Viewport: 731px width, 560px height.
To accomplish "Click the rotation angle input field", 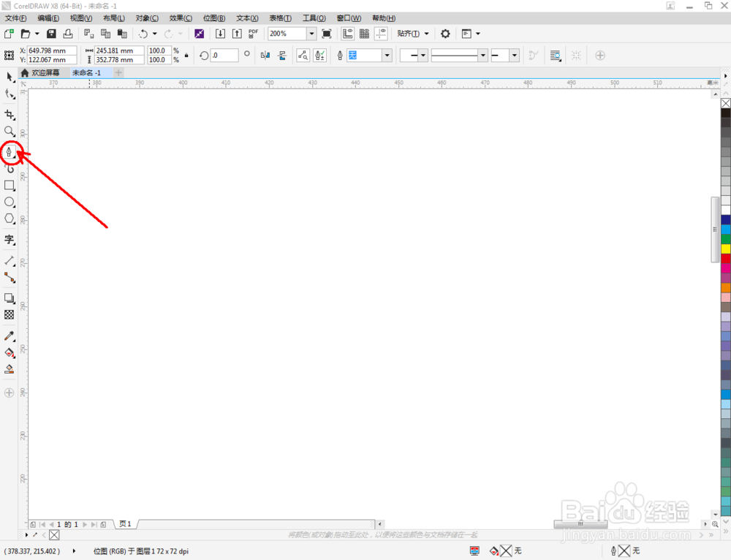I will pyautogui.click(x=224, y=56).
